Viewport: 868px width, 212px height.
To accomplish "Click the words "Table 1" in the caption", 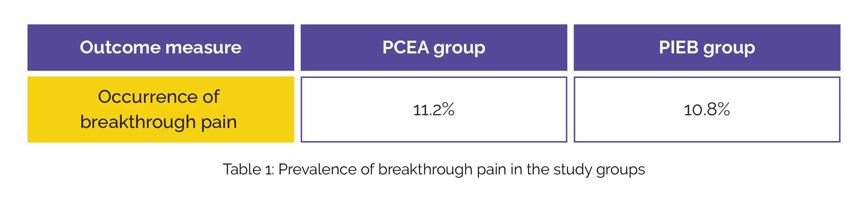I will click(x=248, y=169).
